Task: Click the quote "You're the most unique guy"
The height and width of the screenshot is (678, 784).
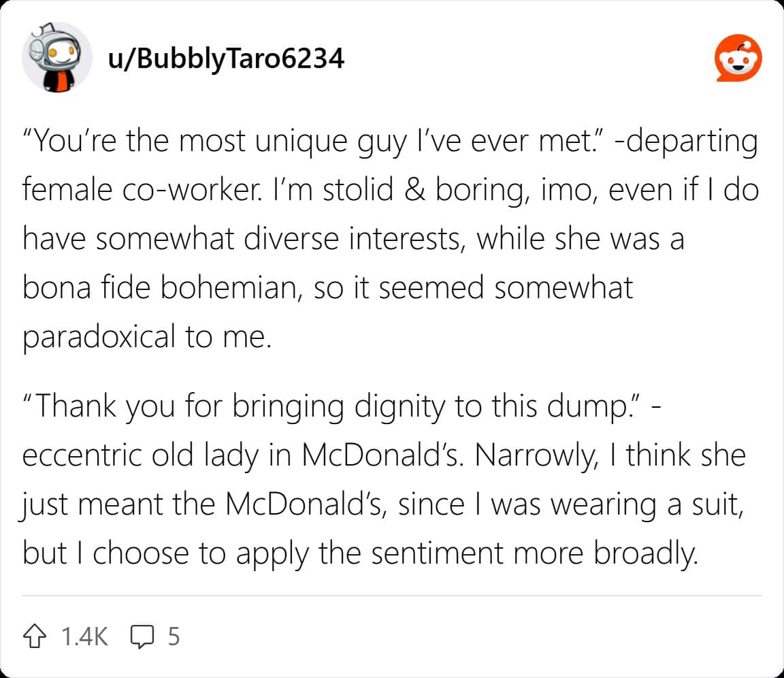Action: point(215,142)
